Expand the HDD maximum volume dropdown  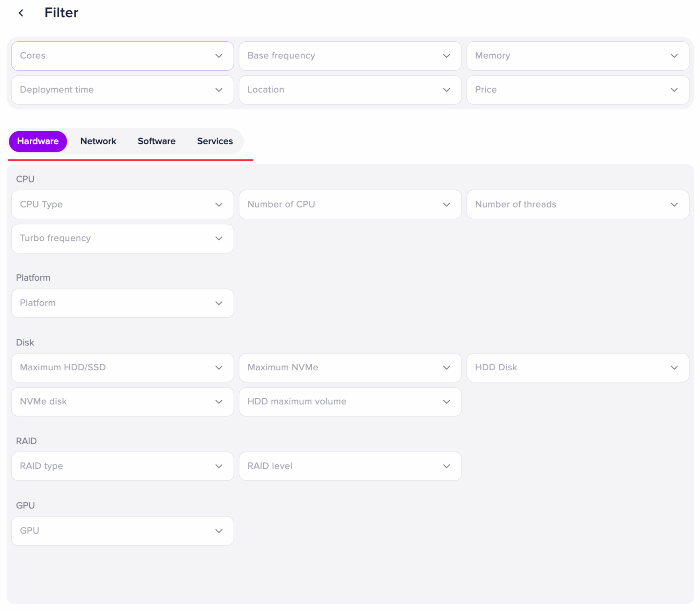[350, 402]
